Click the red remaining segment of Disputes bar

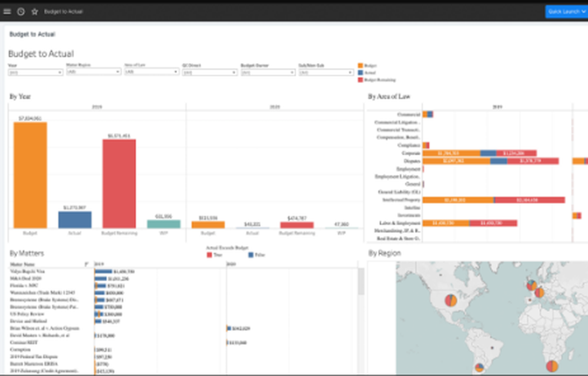(x=533, y=161)
